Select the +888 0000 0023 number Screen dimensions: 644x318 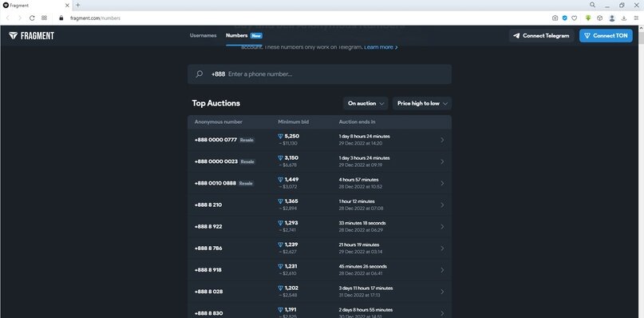(x=216, y=161)
